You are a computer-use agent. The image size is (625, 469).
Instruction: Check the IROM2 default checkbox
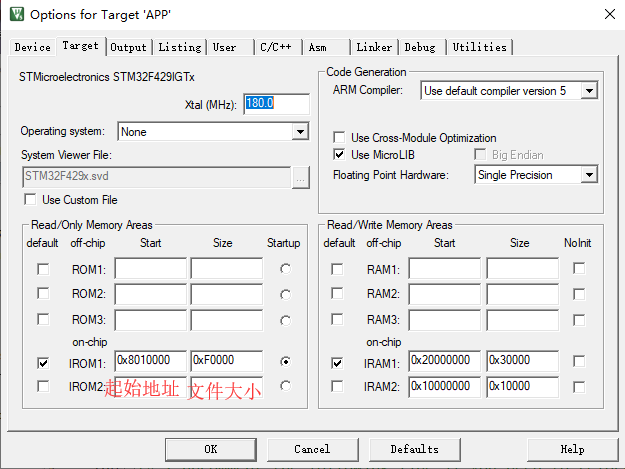pyautogui.click(x=43, y=386)
